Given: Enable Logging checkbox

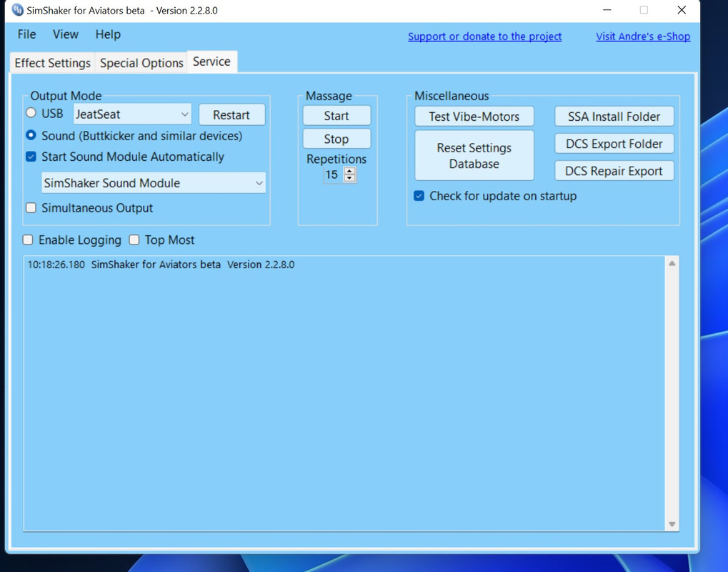Looking at the screenshot, I should pos(29,240).
